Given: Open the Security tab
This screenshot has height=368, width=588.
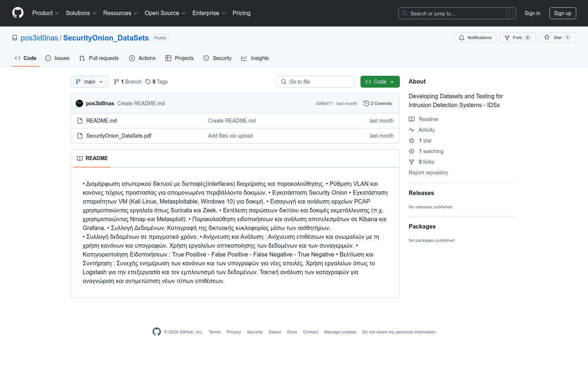Looking at the screenshot, I should (x=218, y=58).
